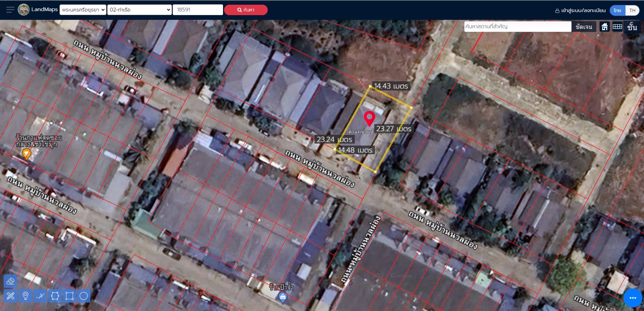Click the ค้นหาสถานที่สำคัญ place search box
The width and height of the screenshot is (644, 311).
(517, 27)
